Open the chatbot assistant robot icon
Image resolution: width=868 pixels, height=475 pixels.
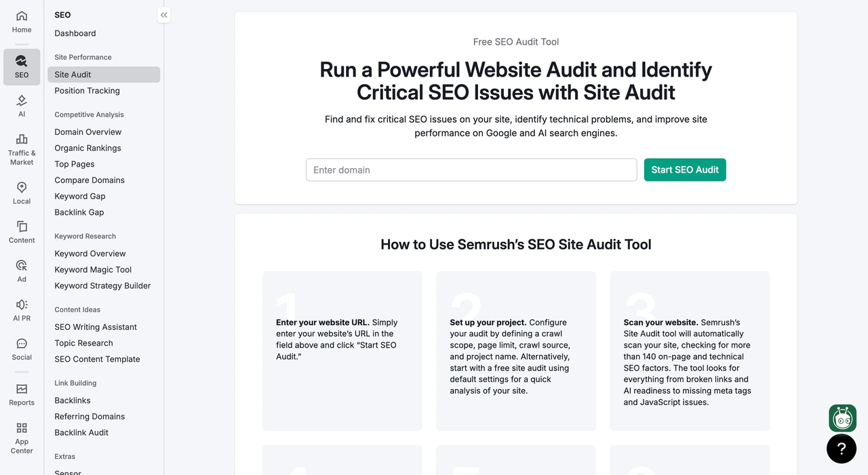pos(842,419)
